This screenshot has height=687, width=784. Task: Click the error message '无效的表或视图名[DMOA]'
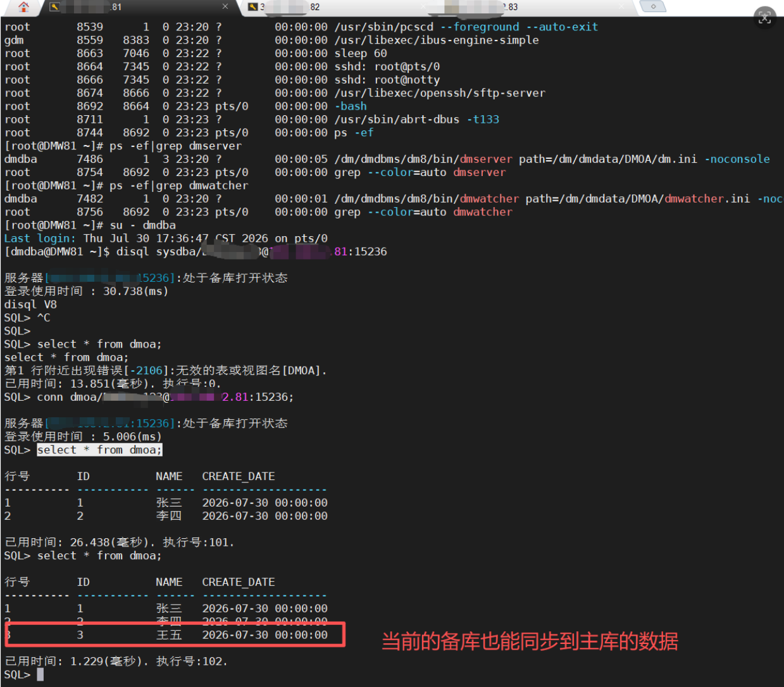pyautogui.click(x=251, y=371)
